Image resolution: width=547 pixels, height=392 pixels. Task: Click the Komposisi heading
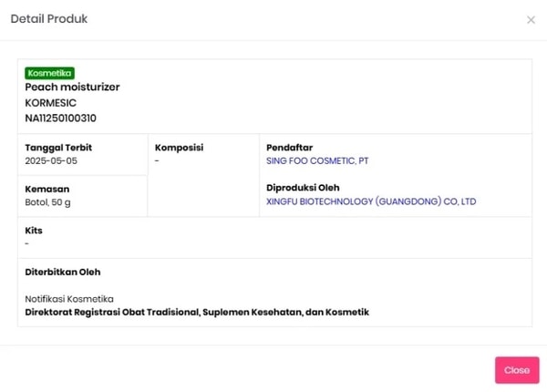click(179, 148)
